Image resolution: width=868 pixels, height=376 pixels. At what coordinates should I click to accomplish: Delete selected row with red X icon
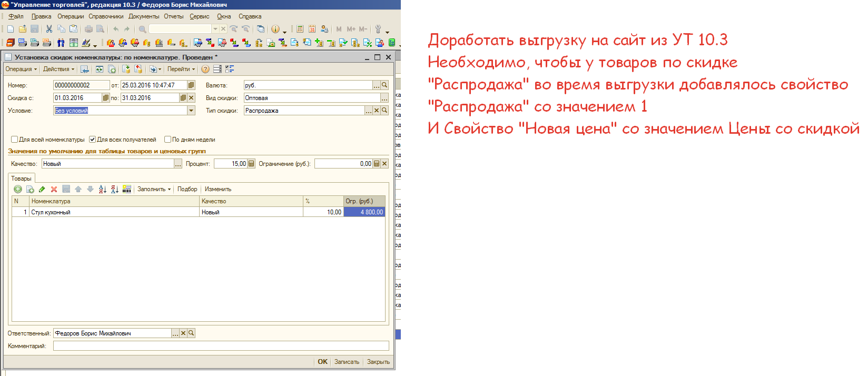pos(54,189)
